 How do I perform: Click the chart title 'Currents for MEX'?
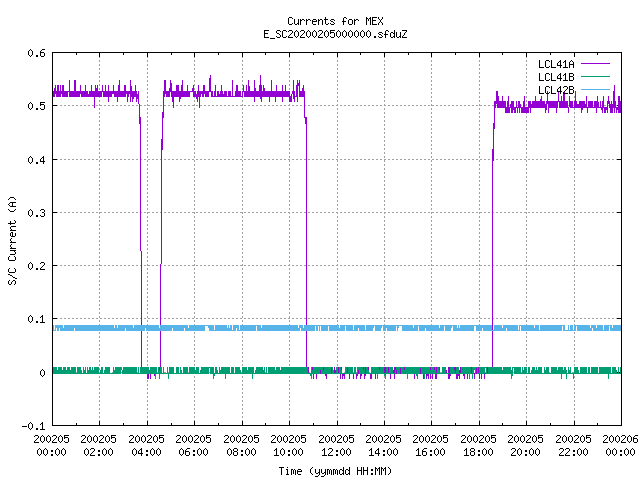(335, 21)
